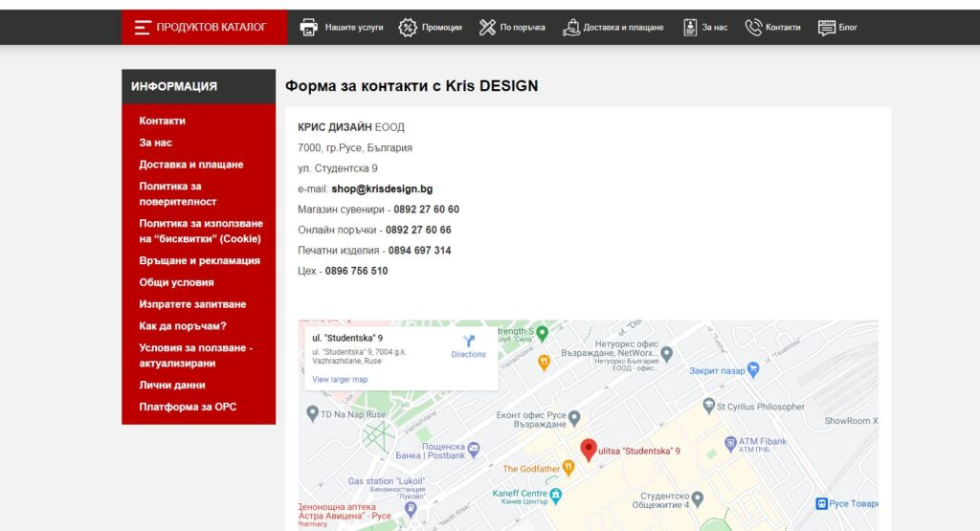The width and height of the screenshot is (980, 531).
Task: Click The Godfather restaurant marker on the map
Action: (x=568, y=467)
